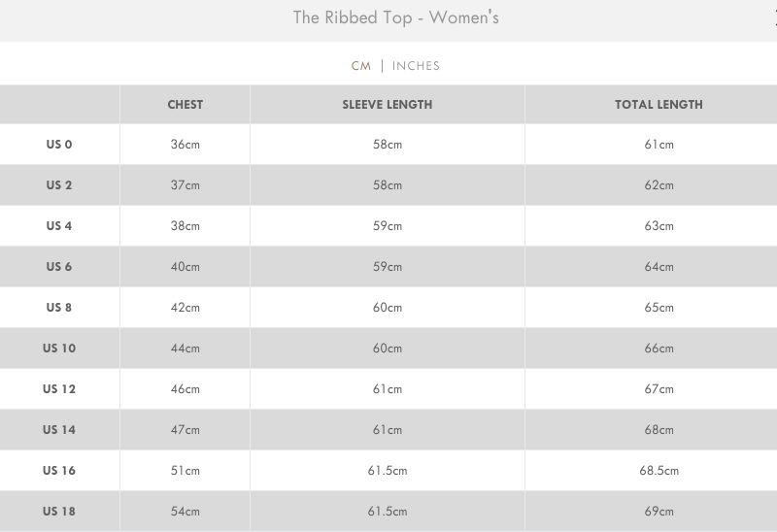
Task: Click The Ribbed Top - Women's title
Action: tap(395, 18)
